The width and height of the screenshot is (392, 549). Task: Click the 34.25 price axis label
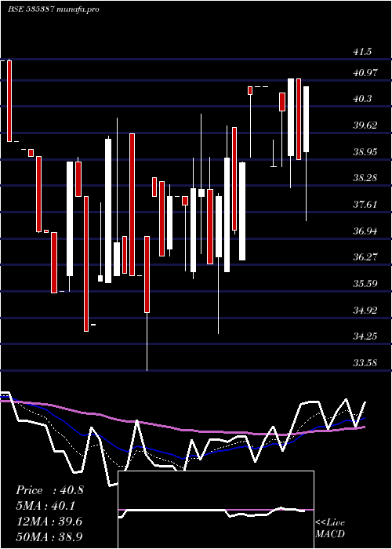coord(365,336)
